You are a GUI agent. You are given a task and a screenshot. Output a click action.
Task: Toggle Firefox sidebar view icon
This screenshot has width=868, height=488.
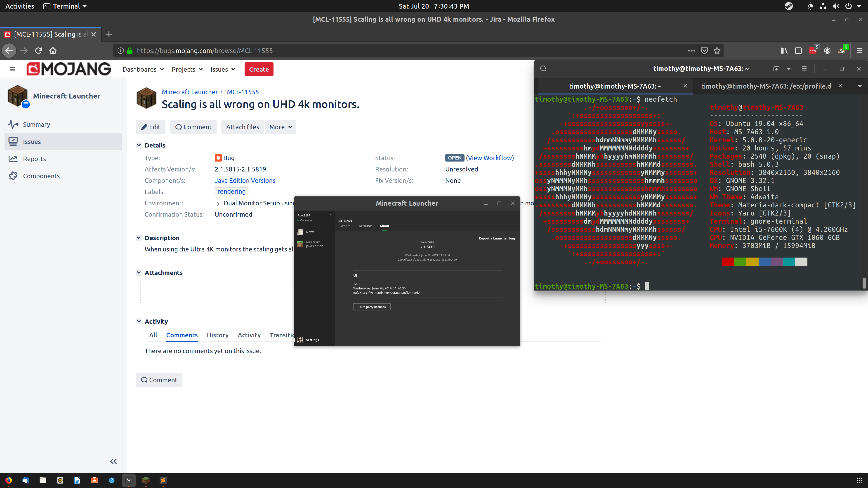click(x=798, y=51)
